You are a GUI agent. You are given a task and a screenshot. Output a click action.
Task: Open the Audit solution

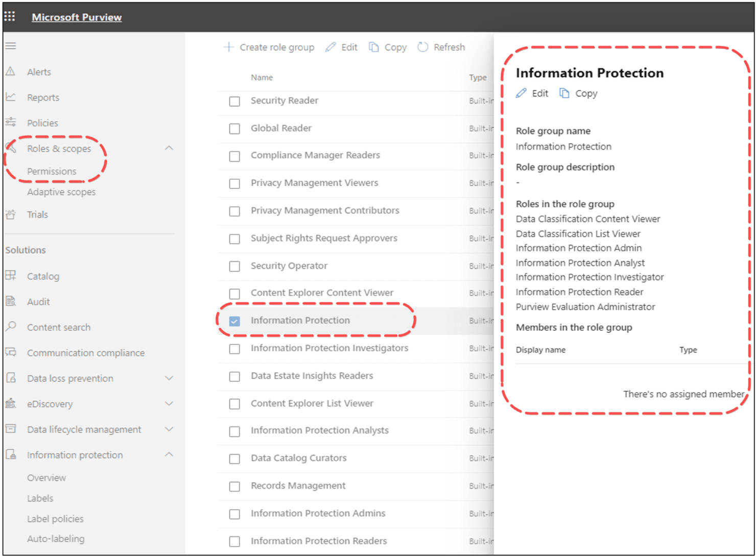38,301
